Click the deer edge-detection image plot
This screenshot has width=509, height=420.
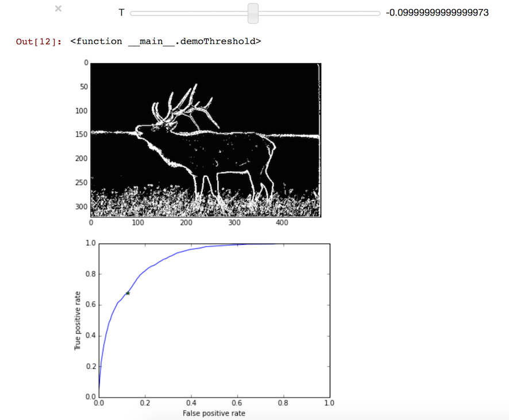206,140
